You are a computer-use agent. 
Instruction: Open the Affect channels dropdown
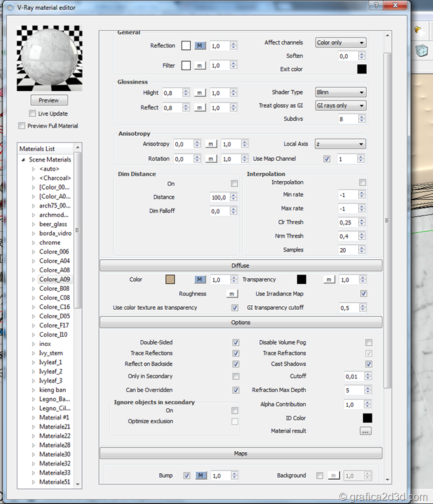340,43
